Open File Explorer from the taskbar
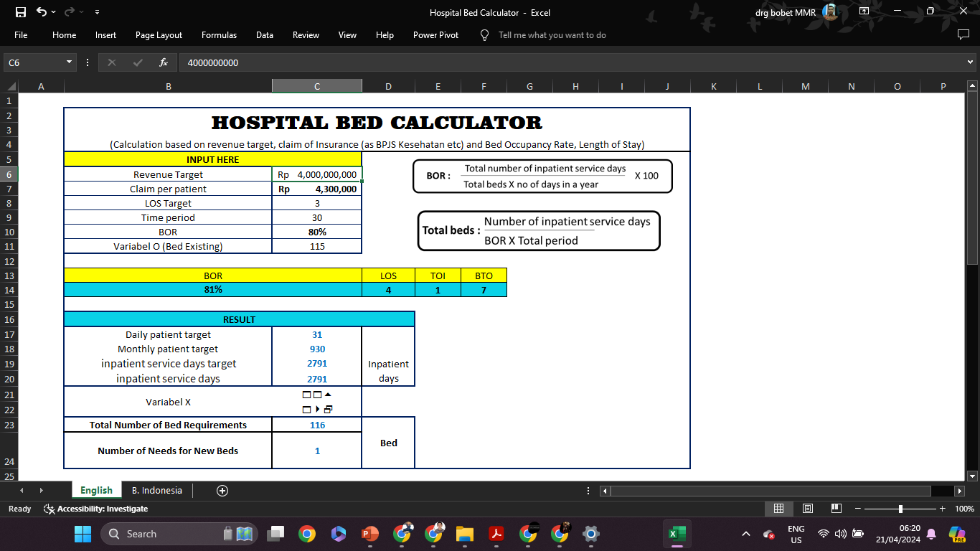This screenshot has width=980, height=551. tap(465, 534)
